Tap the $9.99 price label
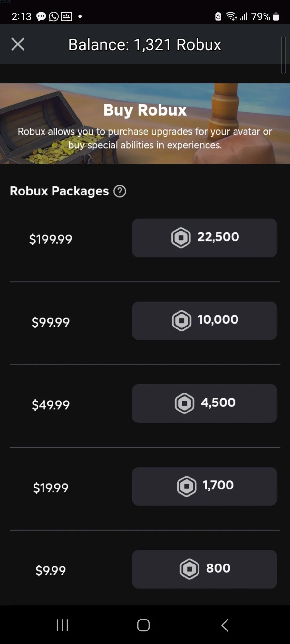 click(51, 571)
